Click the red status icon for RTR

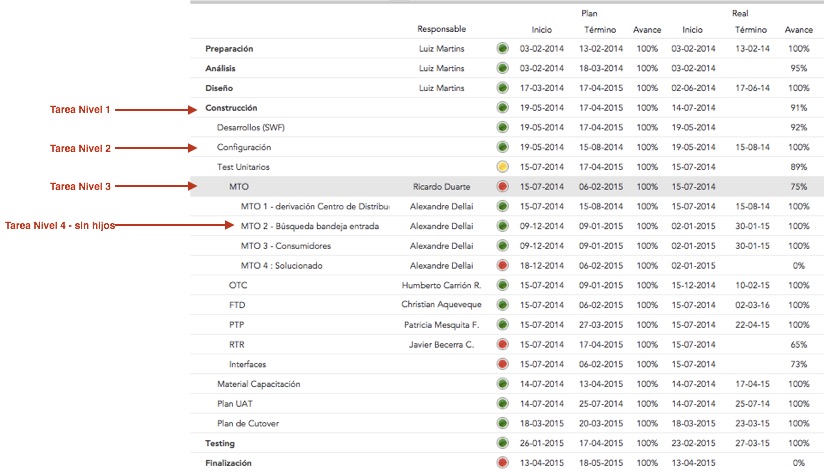502,345
